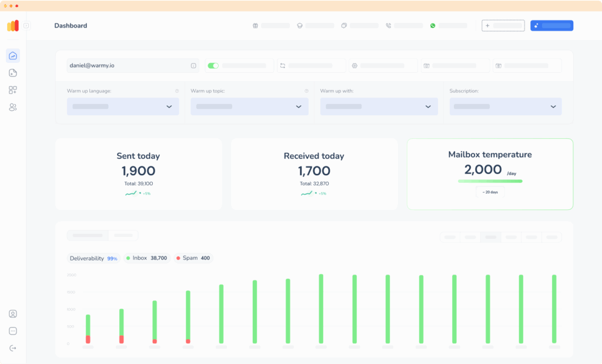The image size is (602, 364).
Task: Open the users icon in the sidebar
Action: point(13,107)
